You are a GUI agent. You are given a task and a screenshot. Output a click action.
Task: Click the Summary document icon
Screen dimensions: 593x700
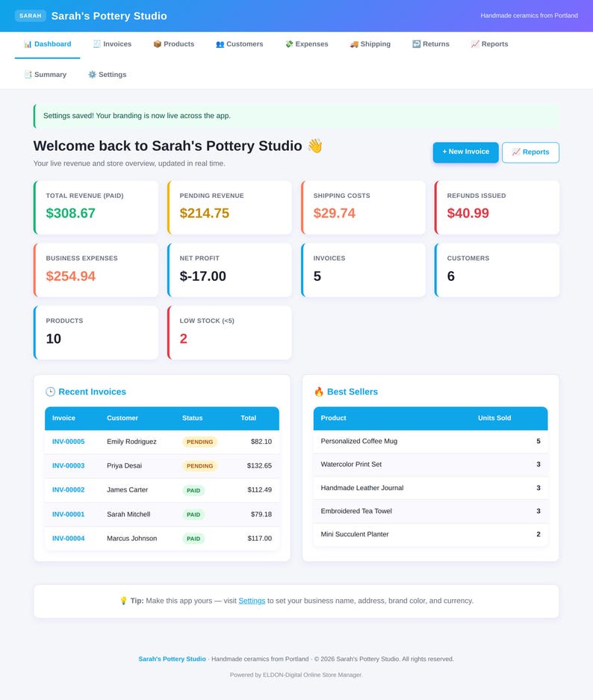click(28, 75)
